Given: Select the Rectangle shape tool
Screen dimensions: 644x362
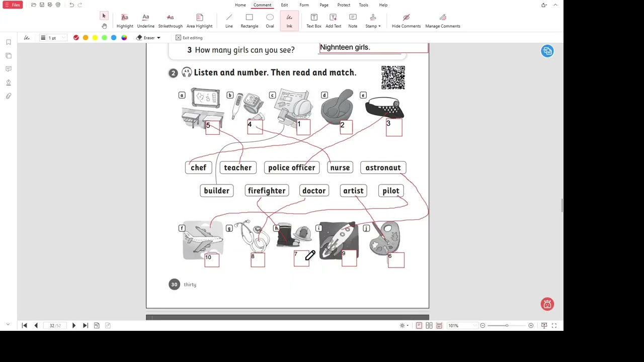Looking at the screenshot, I should pos(249,21).
